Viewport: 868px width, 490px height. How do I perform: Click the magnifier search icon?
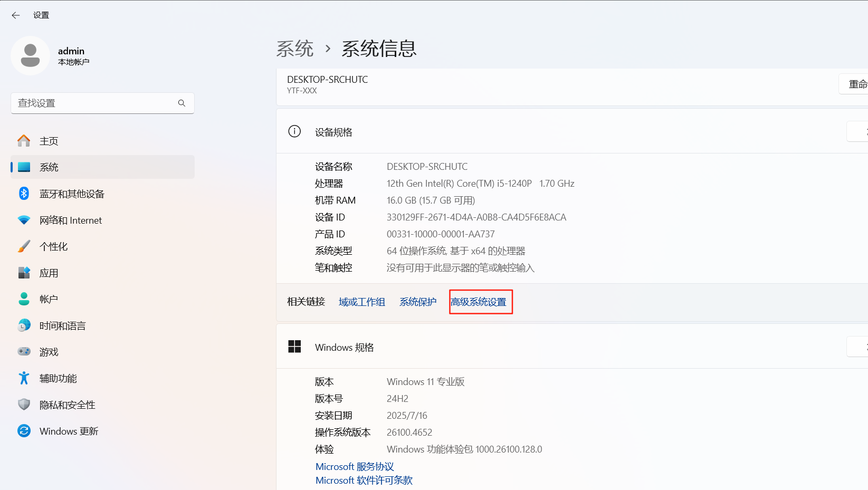pos(182,103)
